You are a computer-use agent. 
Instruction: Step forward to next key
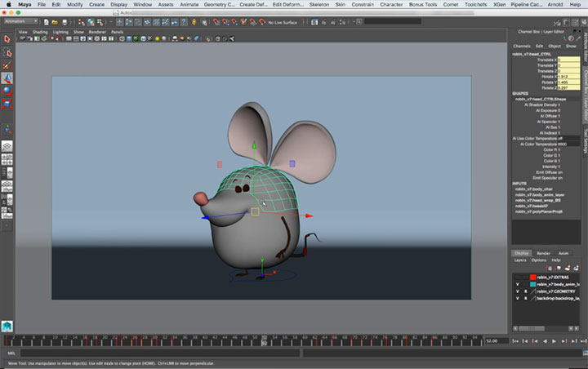(x=564, y=341)
